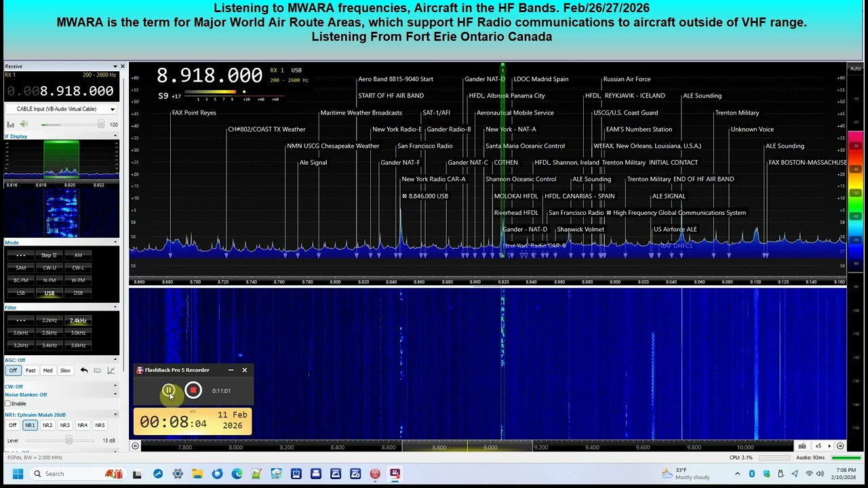The width and height of the screenshot is (868, 488).
Task: Open File Explorer from the taskbar
Action: 197,474
